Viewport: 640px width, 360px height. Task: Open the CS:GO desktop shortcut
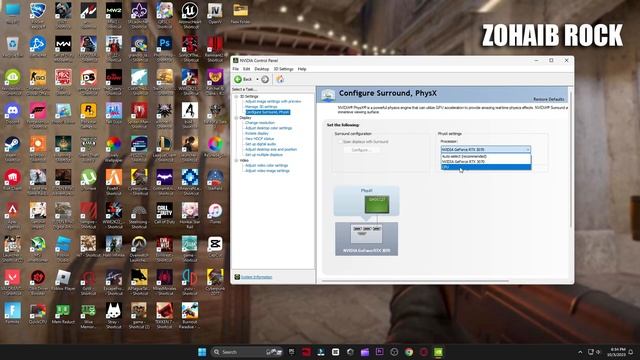[38, 80]
